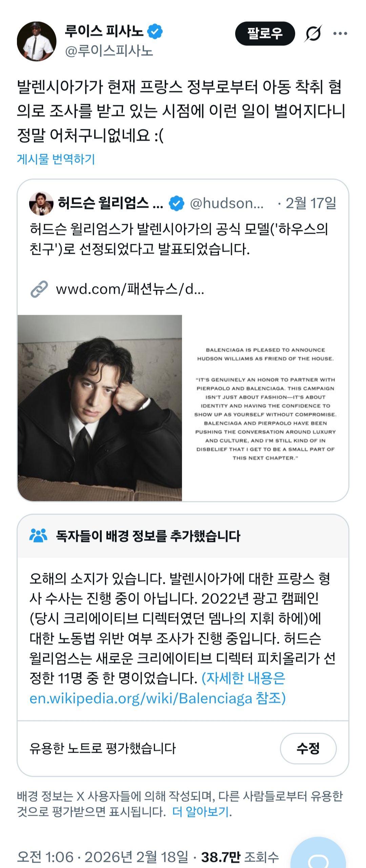This screenshot has width=366, height=868.
Task: Tap the verified badge next to 루이스 피사노
Action: point(155,32)
